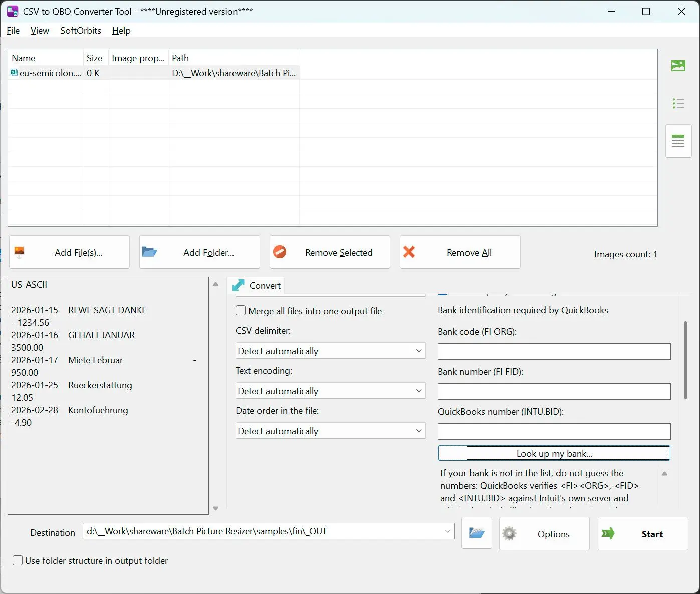Click the Remove All button

(x=460, y=252)
